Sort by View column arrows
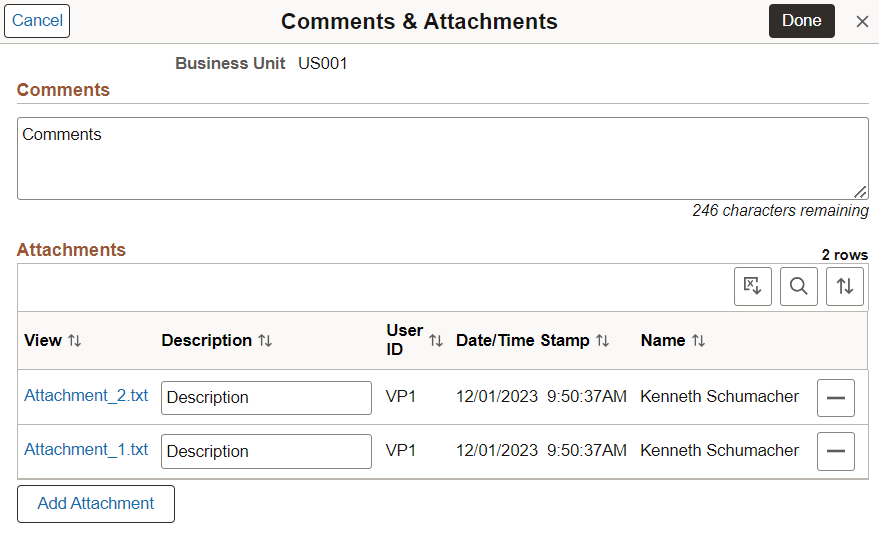 75,340
